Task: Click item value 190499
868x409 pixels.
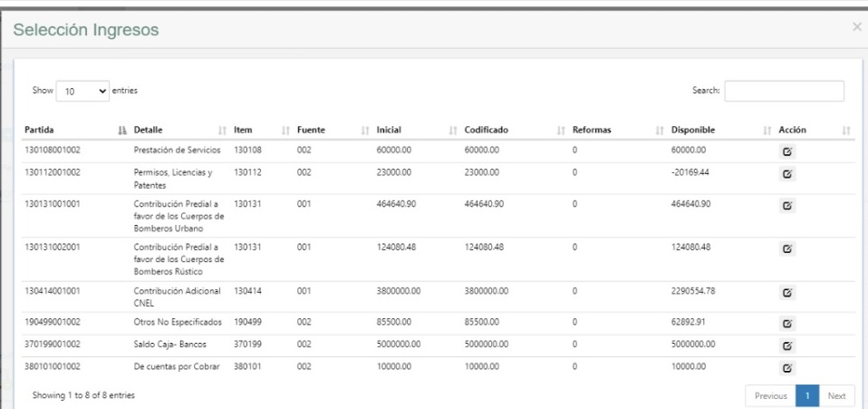Action: point(247,322)
